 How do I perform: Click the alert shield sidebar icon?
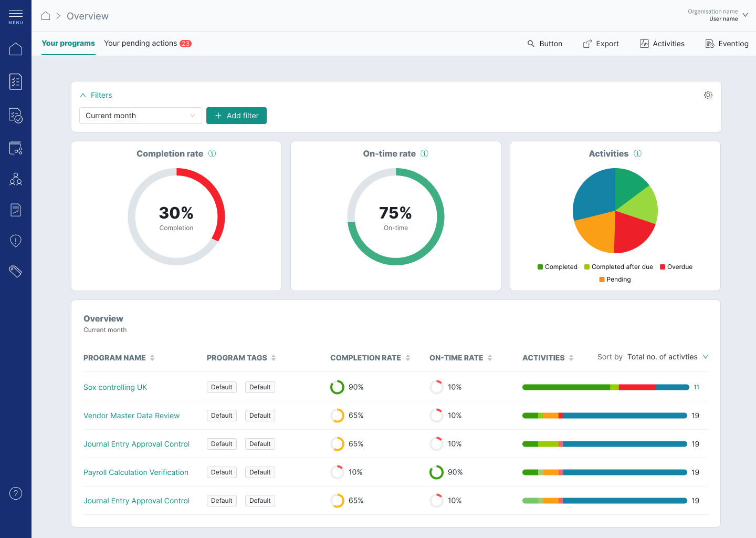16,241
